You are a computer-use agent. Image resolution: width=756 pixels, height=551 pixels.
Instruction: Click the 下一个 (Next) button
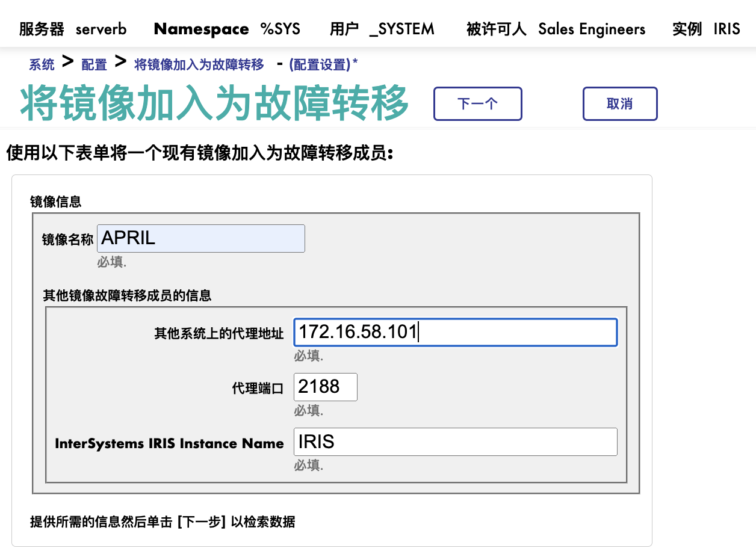tap(477, 103)
